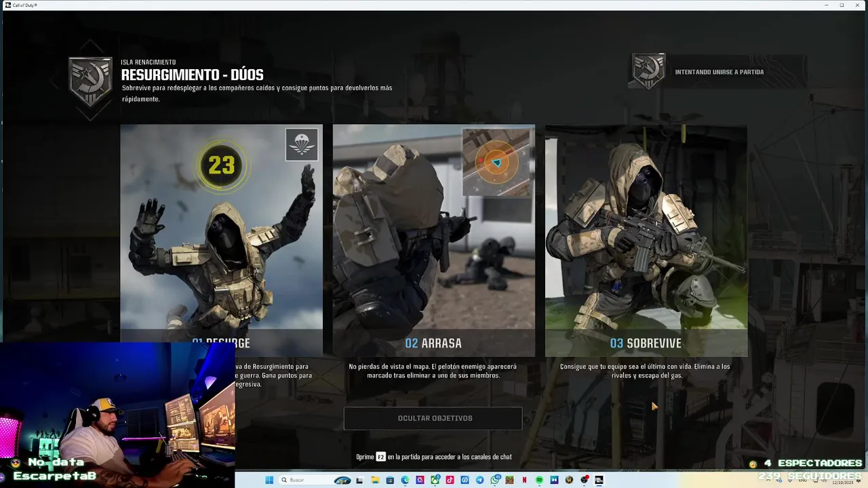Image resolution: width=868 pixels, height=488 pixels.
Task: Open the purple app icon right of Edge
Action: [420, 480]
